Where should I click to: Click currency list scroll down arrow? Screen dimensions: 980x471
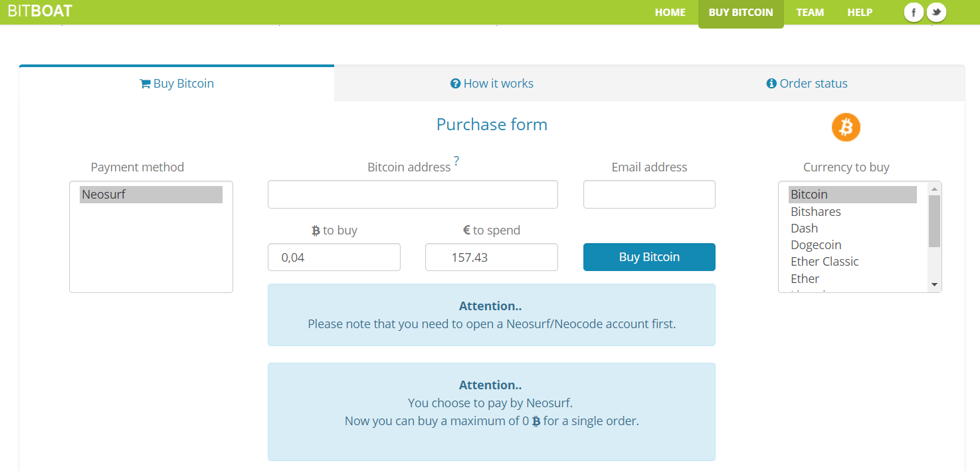(934, 284)
